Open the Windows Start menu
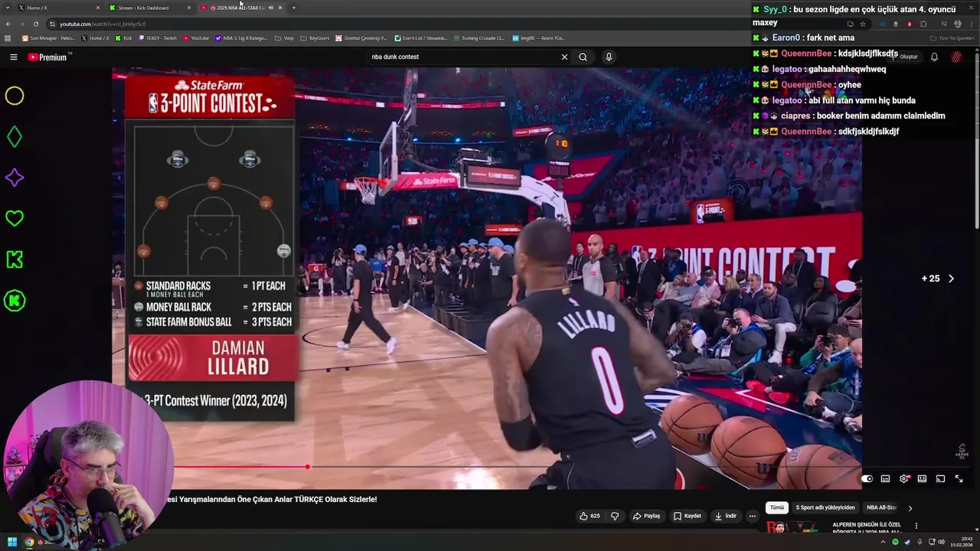The height and width of the screenshot is (551, 980). (x=12, y=542)
